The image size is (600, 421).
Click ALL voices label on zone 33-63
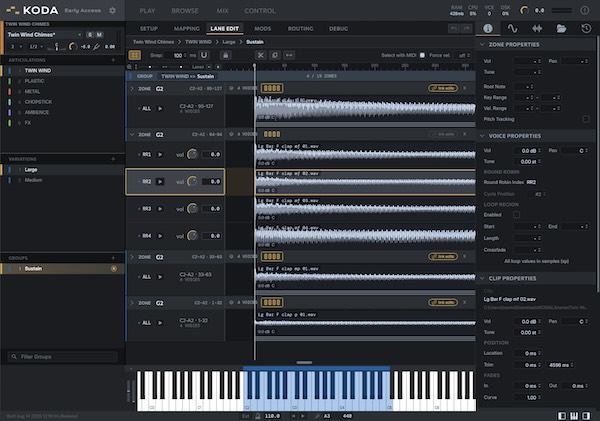147,277
